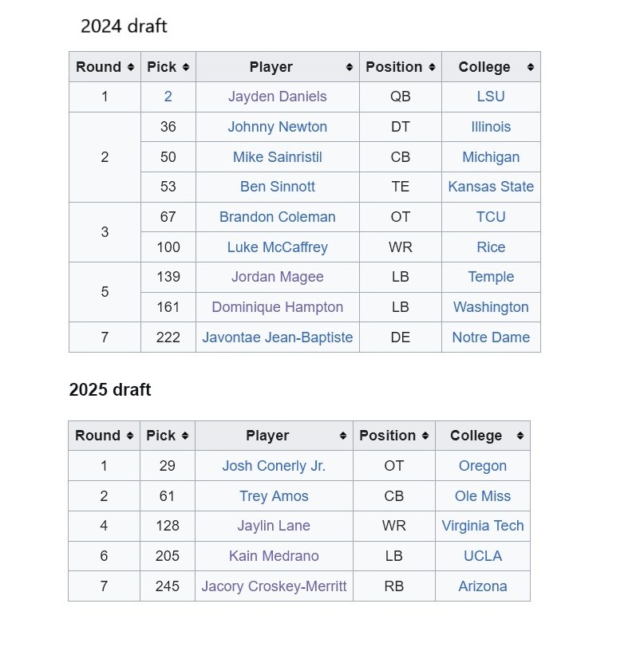Screen dimensions: 644x651
Task: Open the Kansas State college link
Action: (x=491, y=187)
